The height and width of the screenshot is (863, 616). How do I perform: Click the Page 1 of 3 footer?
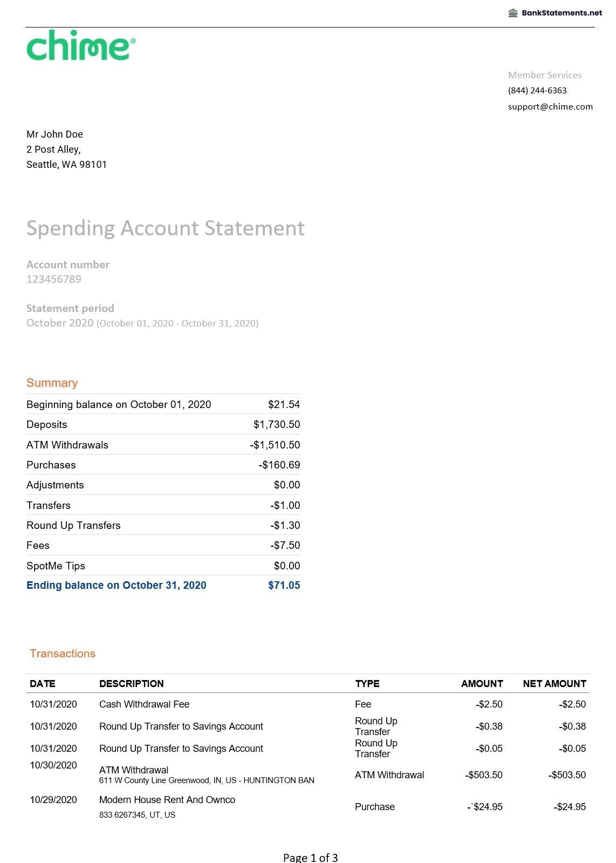pyautogui.click(x=310, y=857)
